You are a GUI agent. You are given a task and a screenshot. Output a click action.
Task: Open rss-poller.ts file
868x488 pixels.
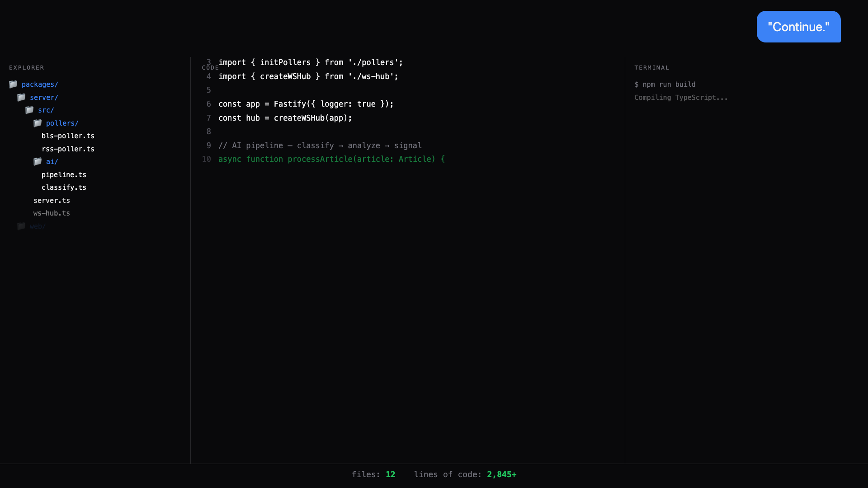click(x=68, y=149)
